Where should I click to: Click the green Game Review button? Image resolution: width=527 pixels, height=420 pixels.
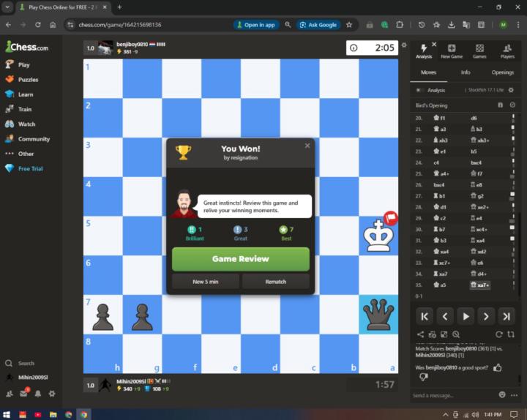pyautogui.click(x=240, y=258)
